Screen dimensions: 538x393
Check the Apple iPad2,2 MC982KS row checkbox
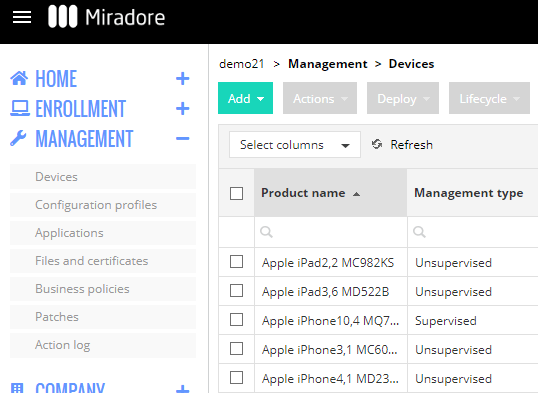pyautogui.click(x=236, y=262)
